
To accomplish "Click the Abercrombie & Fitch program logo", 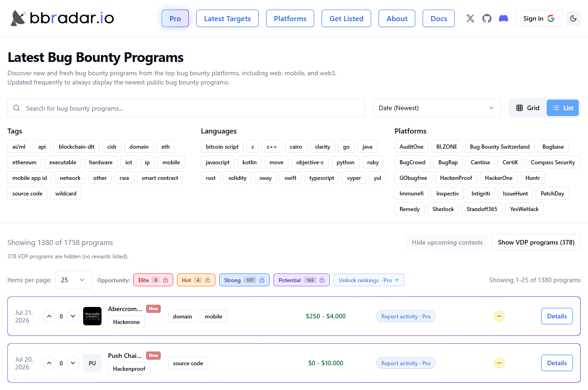I will point(92,316).
